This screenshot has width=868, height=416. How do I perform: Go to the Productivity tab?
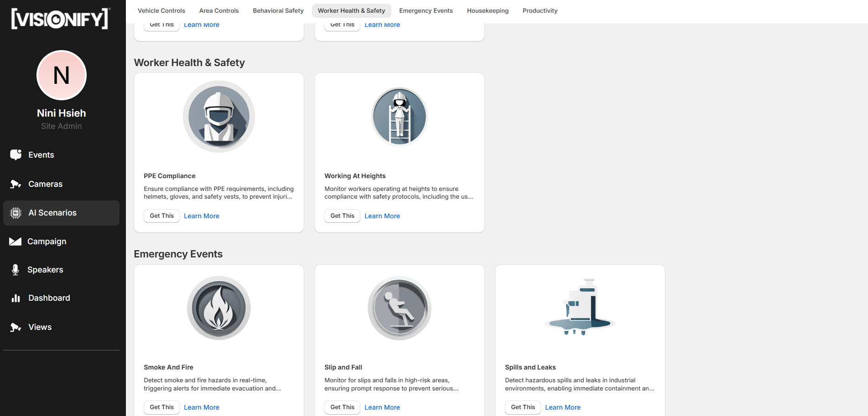540,10
